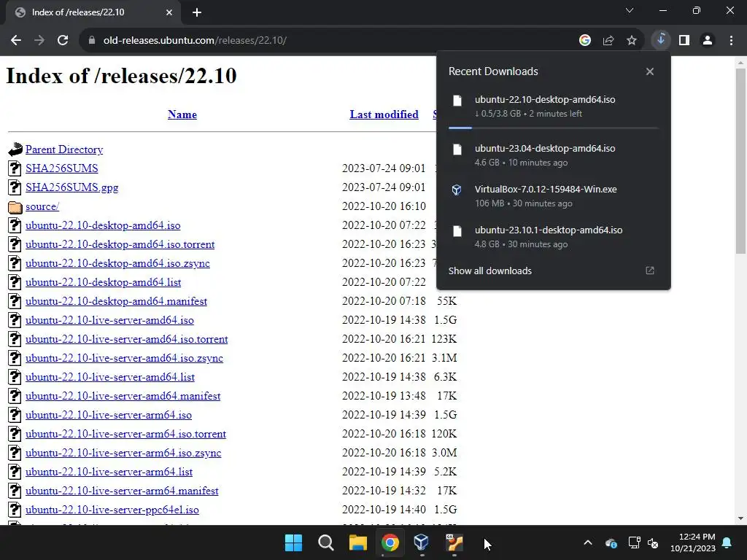Image resolution: width=747 pixels, height=560 pixels.
Task: Open Windows taskbar search
Action: [326, 542]
